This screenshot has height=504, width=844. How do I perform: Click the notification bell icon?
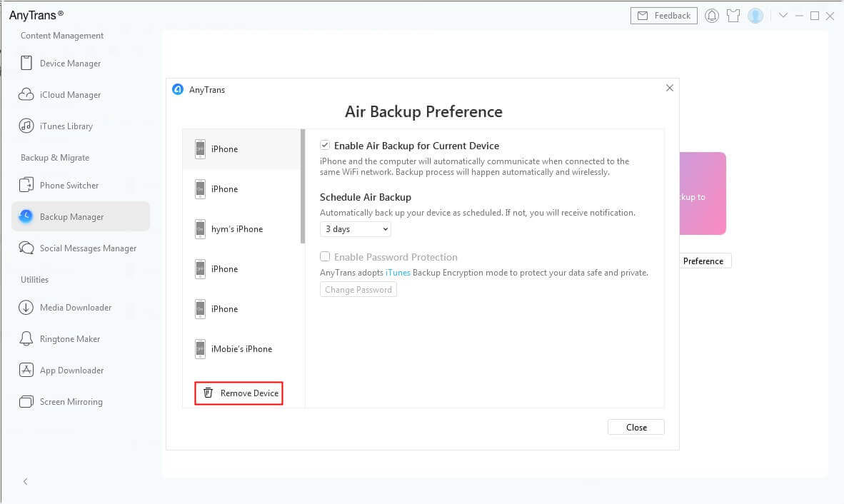click(712, 16)
